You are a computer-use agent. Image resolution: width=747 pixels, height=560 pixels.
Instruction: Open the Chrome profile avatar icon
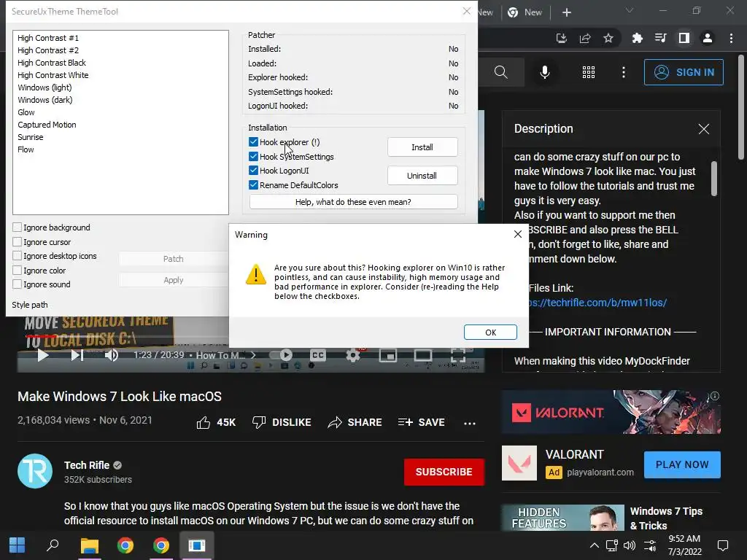(x=707, y=38)
